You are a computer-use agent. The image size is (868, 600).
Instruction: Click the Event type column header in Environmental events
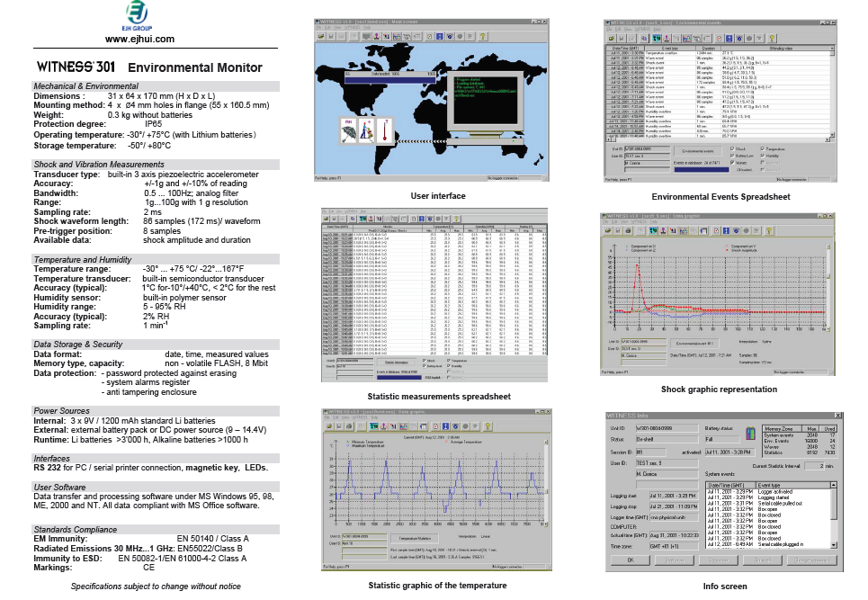point(670,49)
